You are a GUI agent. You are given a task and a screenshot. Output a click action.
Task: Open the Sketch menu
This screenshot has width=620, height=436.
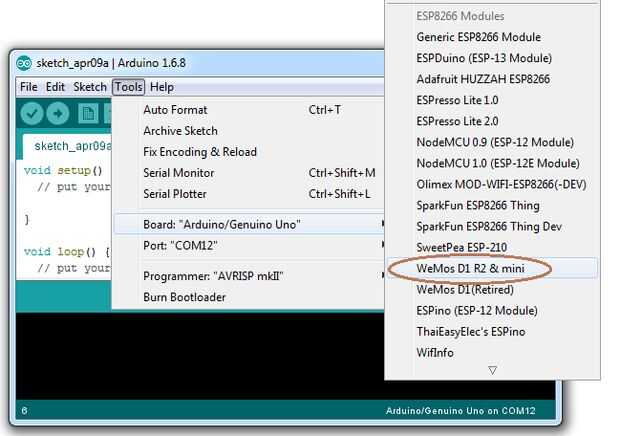coord(90,87)
